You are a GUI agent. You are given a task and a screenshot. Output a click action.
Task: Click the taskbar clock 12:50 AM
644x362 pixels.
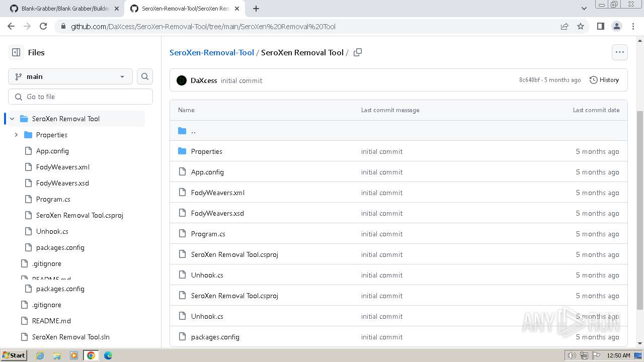618,355
